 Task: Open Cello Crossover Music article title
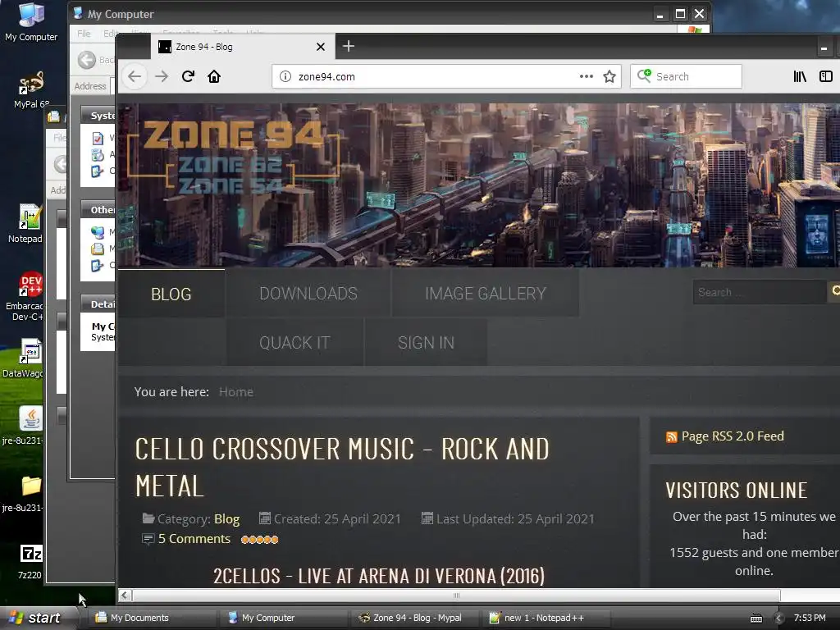[x=342, y=467]
